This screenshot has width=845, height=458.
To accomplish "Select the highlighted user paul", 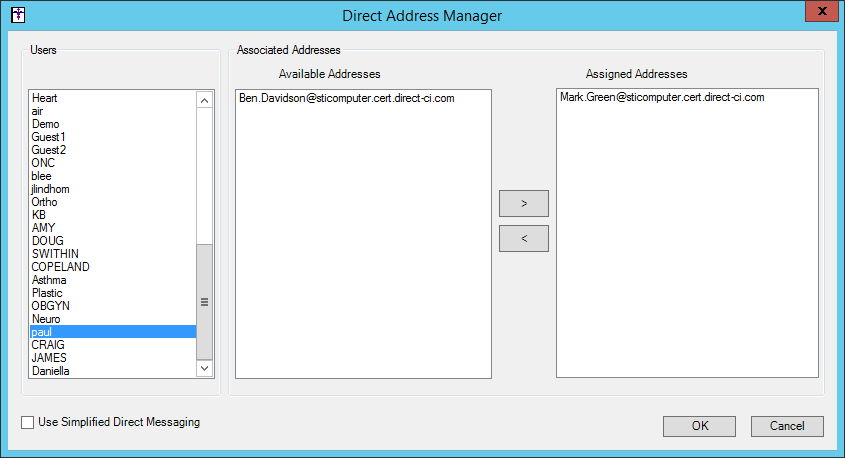I will pyautogui.click(x=41, y=332).
